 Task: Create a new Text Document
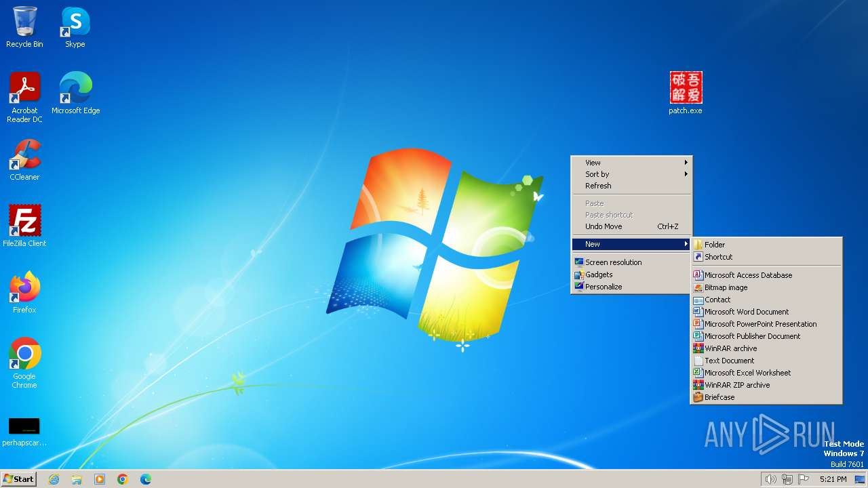766,361
